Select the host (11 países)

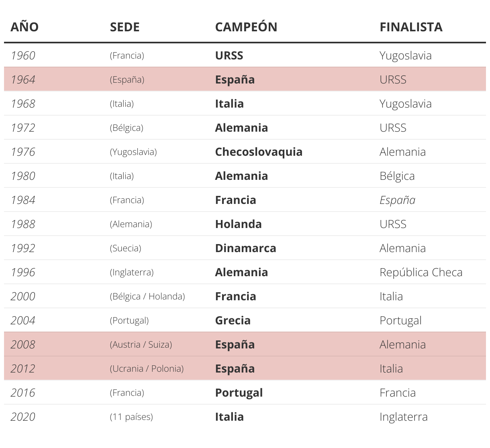tap(131, 417)
